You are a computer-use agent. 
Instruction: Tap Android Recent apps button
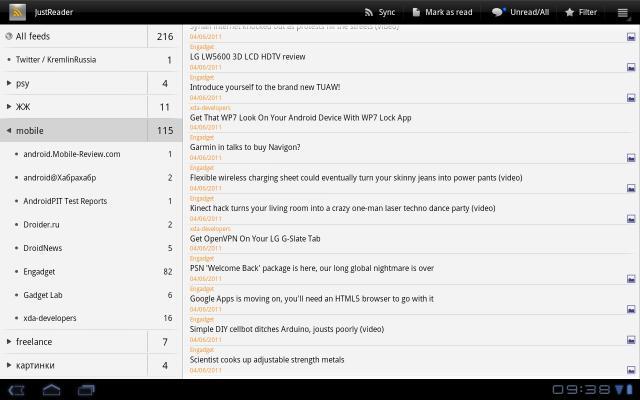(86, 390)
